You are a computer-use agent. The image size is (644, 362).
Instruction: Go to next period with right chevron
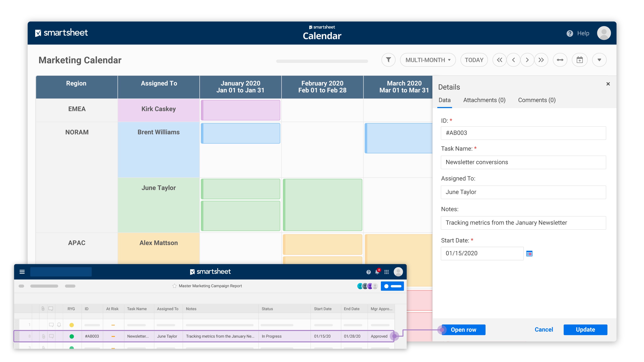click(527, 60)
